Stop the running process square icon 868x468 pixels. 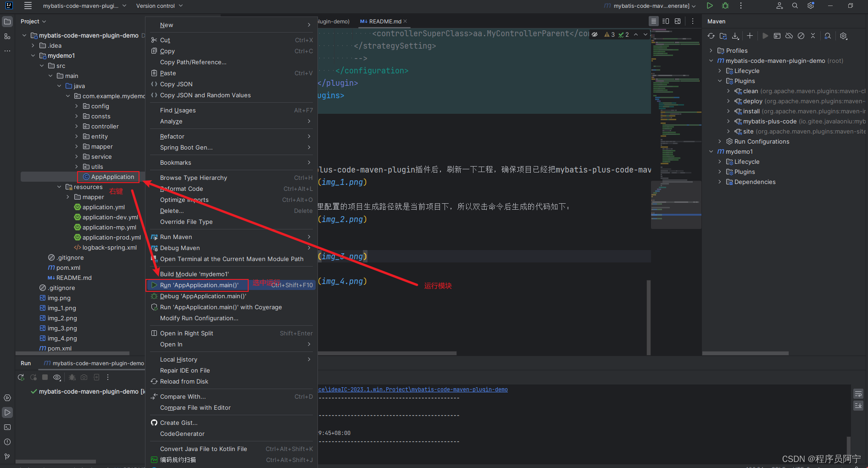coord(45,377)
